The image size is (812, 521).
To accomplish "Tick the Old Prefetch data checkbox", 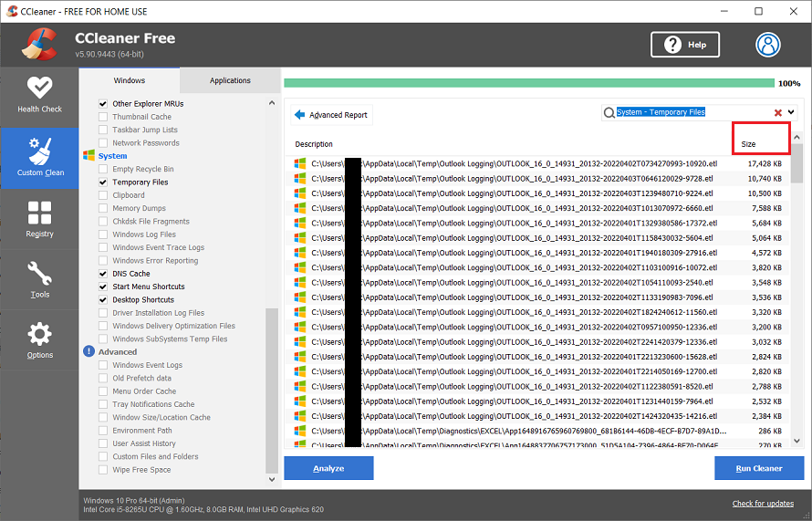I will tap(103, 378).
